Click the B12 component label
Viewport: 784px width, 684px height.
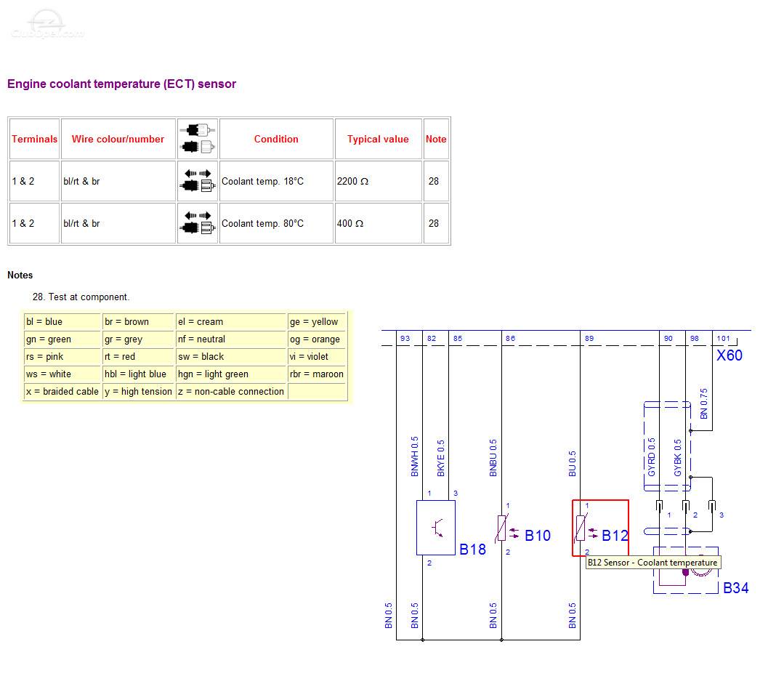(x=615, y=536)
